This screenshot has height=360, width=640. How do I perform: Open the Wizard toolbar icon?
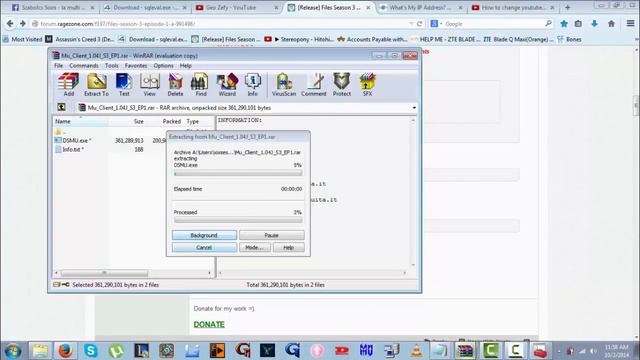click(227, 84)
